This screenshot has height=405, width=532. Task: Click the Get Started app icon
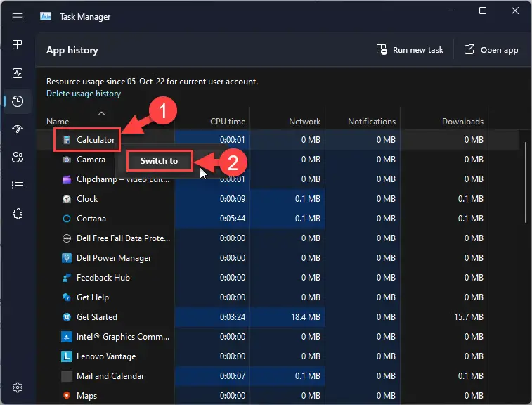pos(67,317)
